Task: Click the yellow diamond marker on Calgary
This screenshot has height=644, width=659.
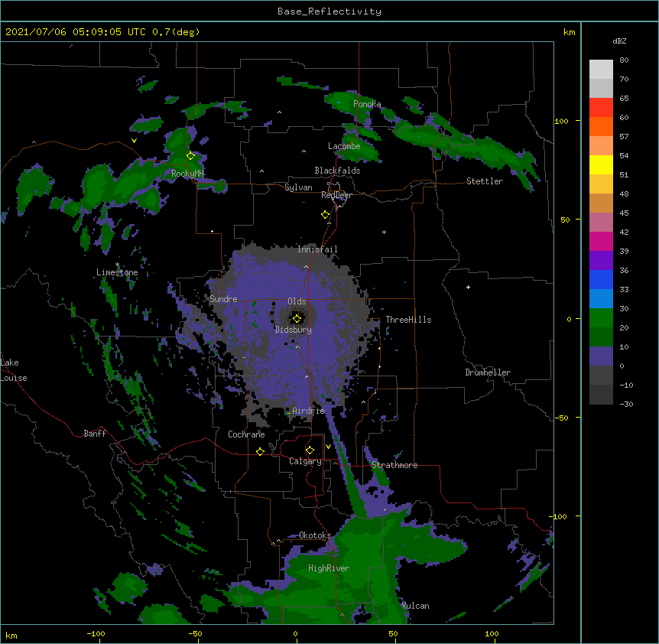Action: tap(310, 450)
